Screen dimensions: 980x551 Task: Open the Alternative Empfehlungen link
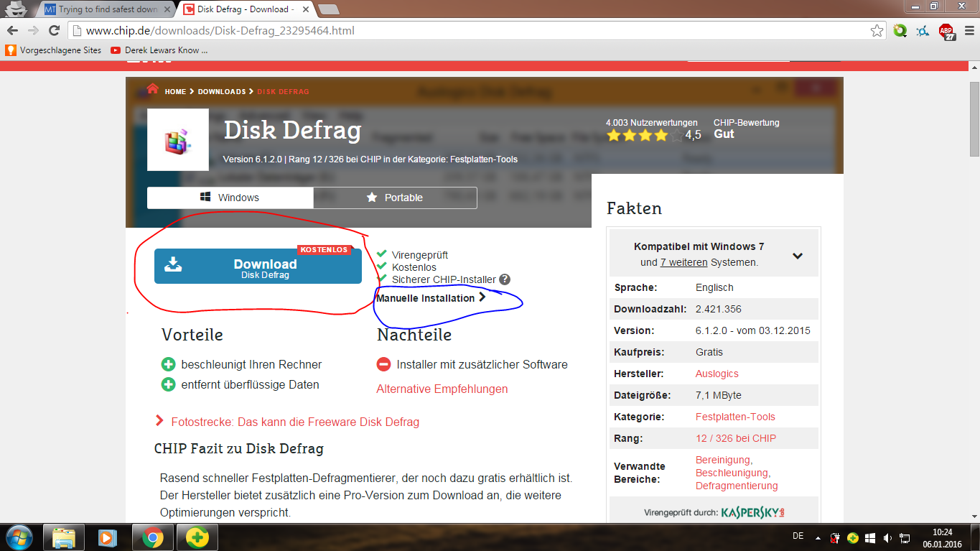tap(442, 389)
